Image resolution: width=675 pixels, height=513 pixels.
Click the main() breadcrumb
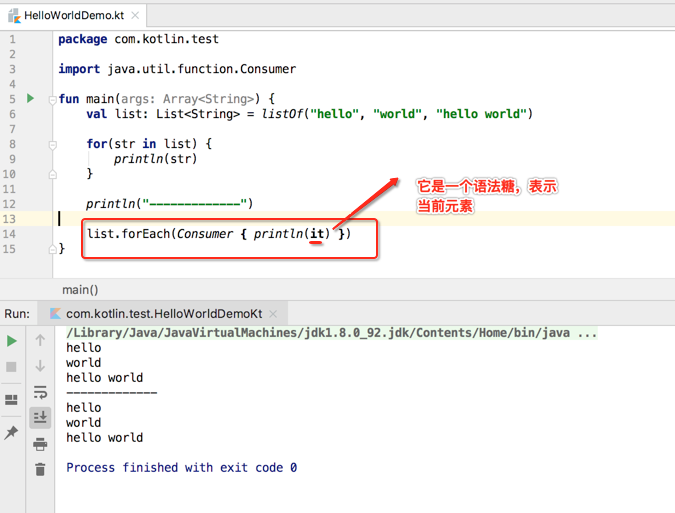(80, 290)
